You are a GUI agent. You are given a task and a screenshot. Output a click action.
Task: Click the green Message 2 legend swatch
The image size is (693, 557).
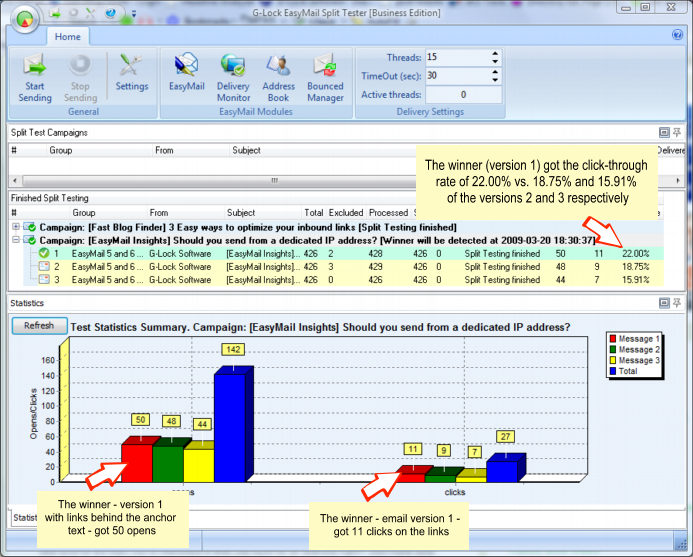[x=613, y=349]
